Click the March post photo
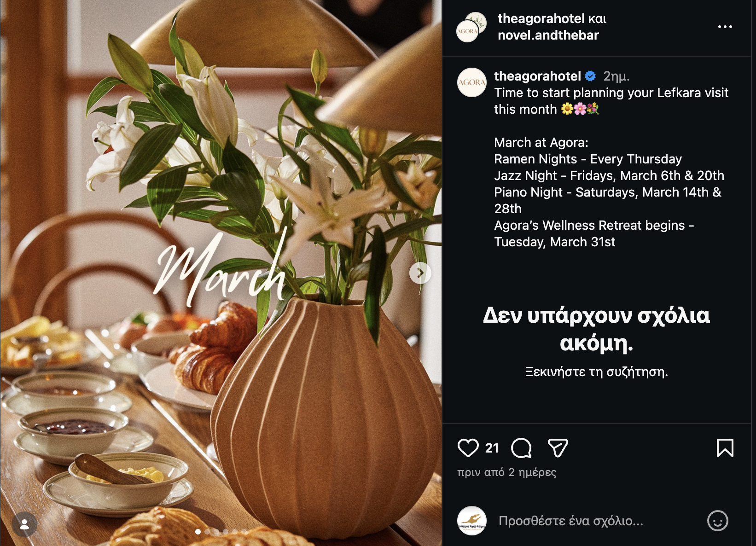 point(221,273)
